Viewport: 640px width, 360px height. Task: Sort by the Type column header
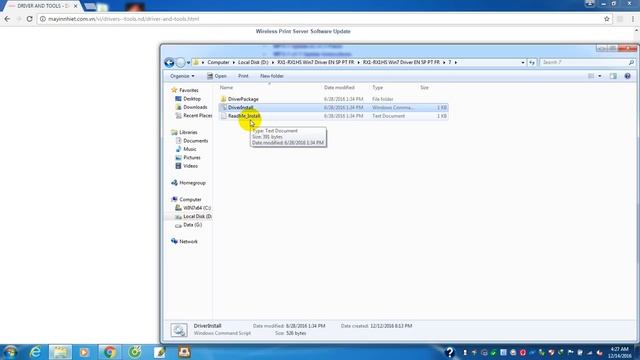(x=378, y=87)
